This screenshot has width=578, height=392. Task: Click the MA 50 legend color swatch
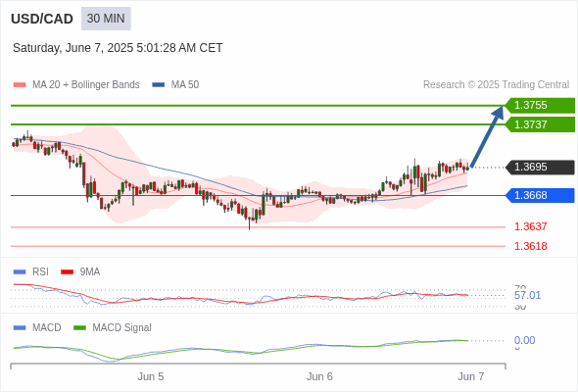(159, 85)
